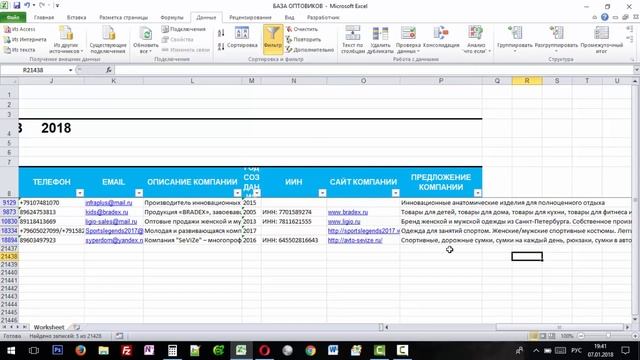Switch to Формулы ribbon tab

[172, 18]
